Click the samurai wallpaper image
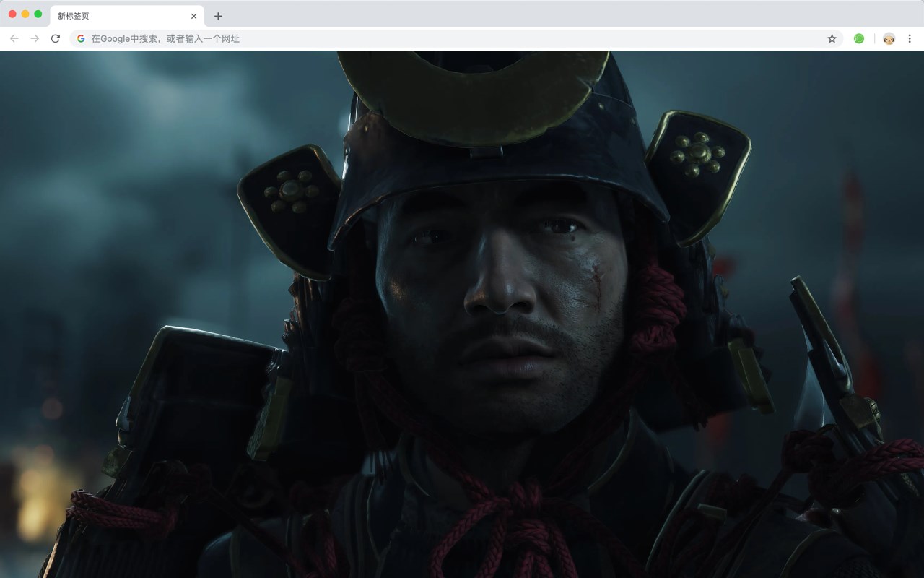This screenshot has width=924, height=578. click(x=462, y=314)
